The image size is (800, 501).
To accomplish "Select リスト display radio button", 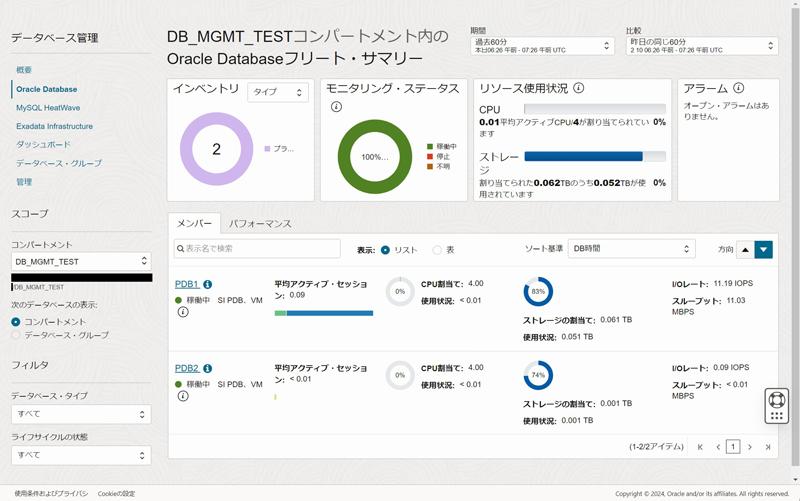I will 385,250.
